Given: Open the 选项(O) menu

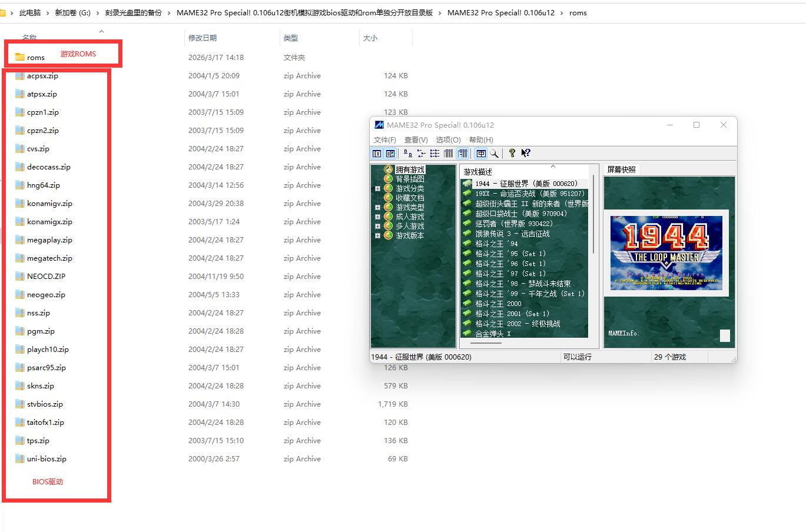Looking at the screenshot, I should (448, 139).
